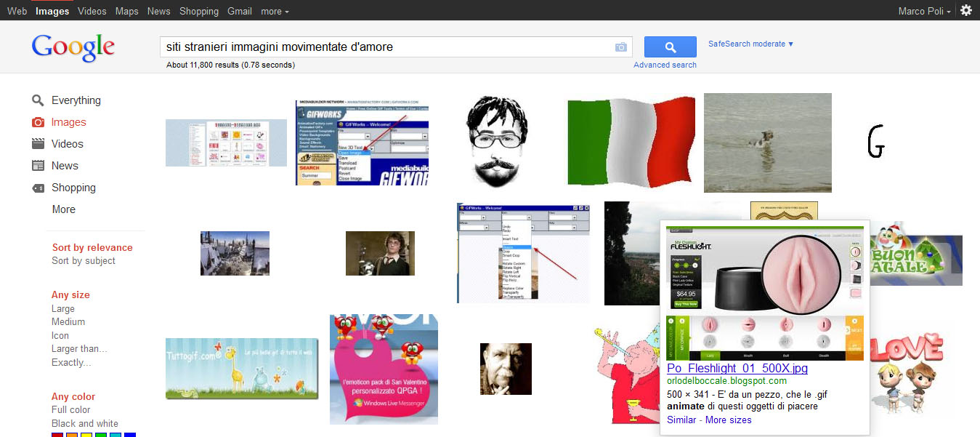Open the pink San Valentino heart image

pos(384,369)
